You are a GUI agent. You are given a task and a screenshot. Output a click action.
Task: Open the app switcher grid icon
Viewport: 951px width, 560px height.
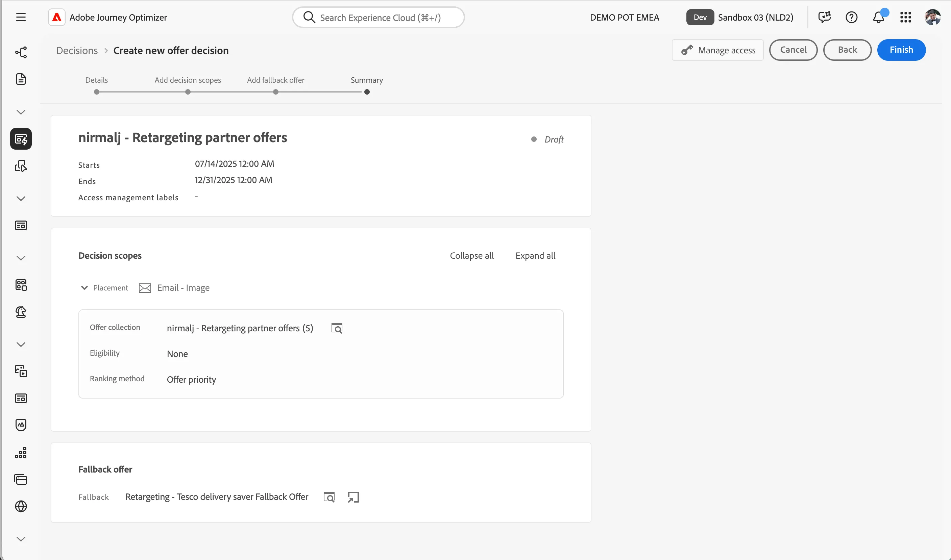point(906,17)
